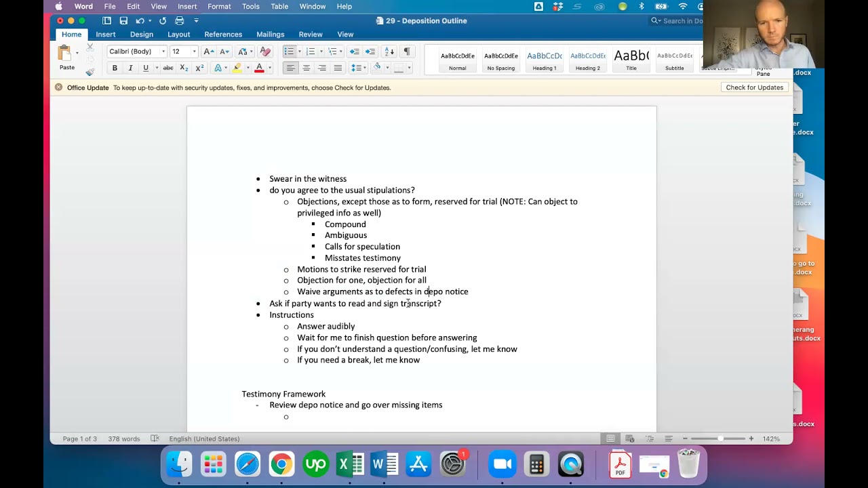Increase font size with the larger A
The height and width of the screenshot is (488, 868).
point(208,52)
